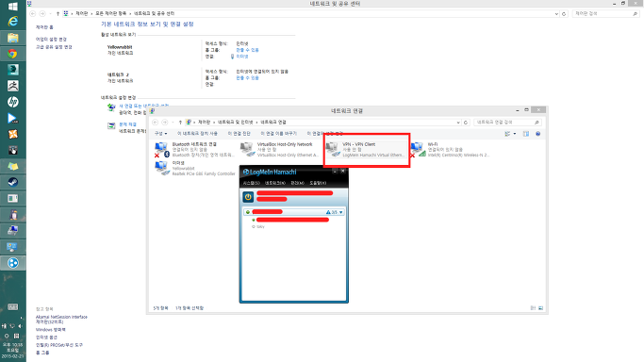Select the Bluetooth 네트워크 연결 adapter
The image size is (644, 362).
coord(195,149)
